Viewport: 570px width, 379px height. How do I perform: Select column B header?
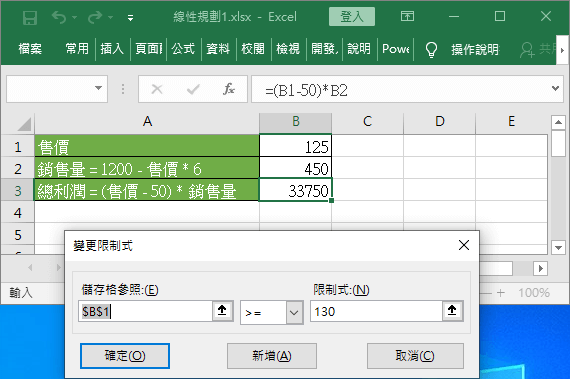click(x=296, y=121)
